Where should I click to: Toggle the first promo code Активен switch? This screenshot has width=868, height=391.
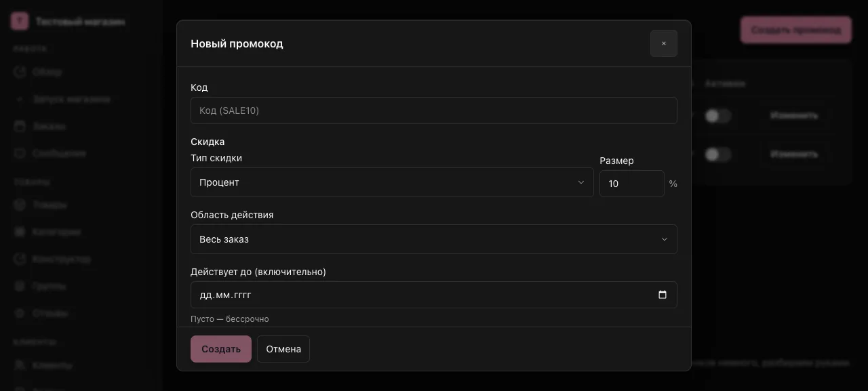(717, 116)
